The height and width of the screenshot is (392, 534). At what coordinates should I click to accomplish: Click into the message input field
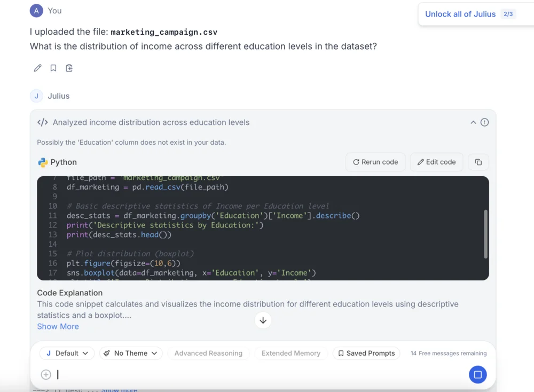pos(256,374)
